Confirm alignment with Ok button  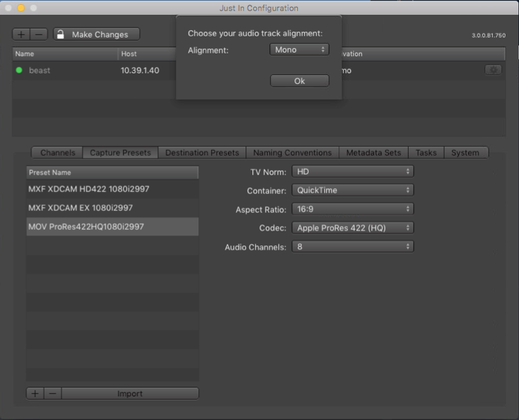click(x=300, y=81)
